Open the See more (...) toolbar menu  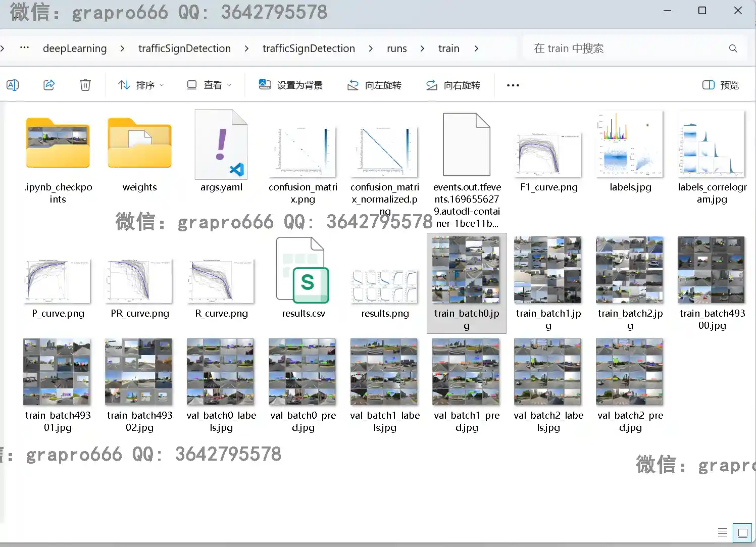[x=513, y=85]
